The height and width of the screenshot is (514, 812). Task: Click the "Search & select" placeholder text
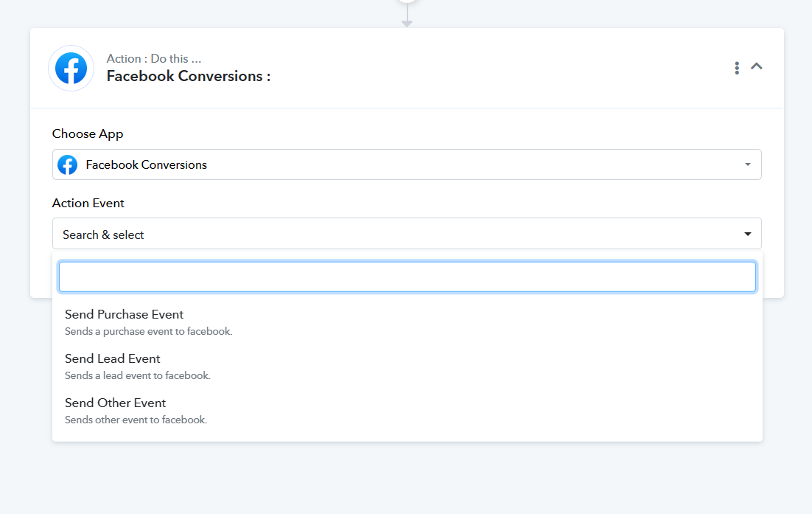(x=103, y=235)
